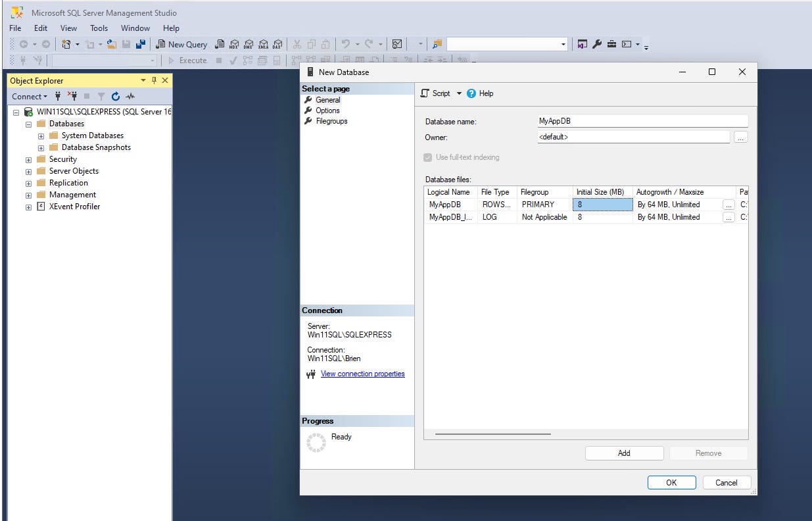
Task: Toggle the Use full-text indexing checkbox
Action: click(429, 157)
